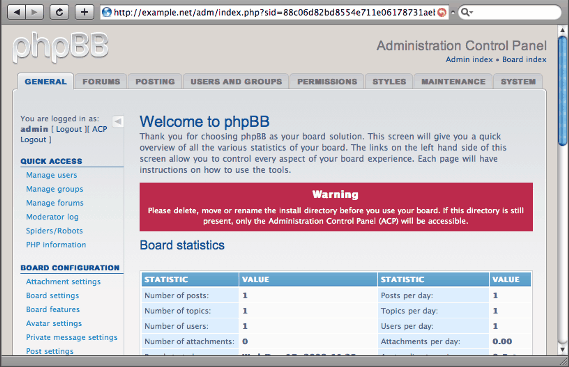The image size is (569, 367).
Task: Click the 'Number of attachments:' cell
Action: [x=190, y=341]
